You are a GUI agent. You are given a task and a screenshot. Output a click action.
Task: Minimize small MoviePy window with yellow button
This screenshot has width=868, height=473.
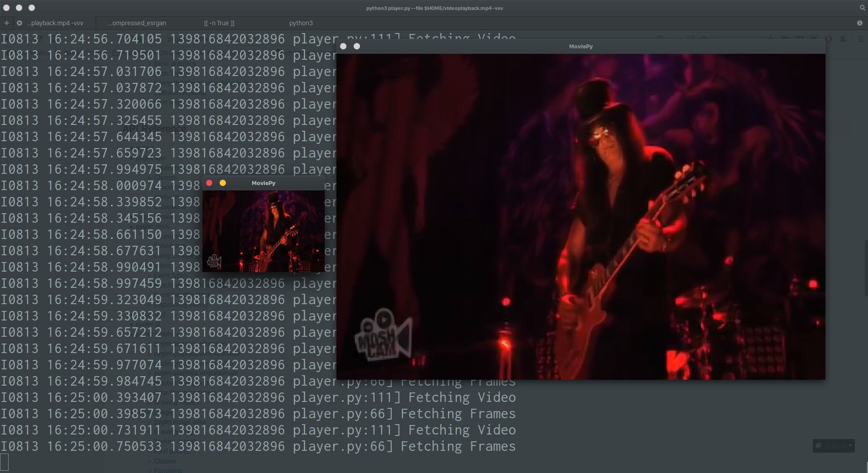point(223,183)
